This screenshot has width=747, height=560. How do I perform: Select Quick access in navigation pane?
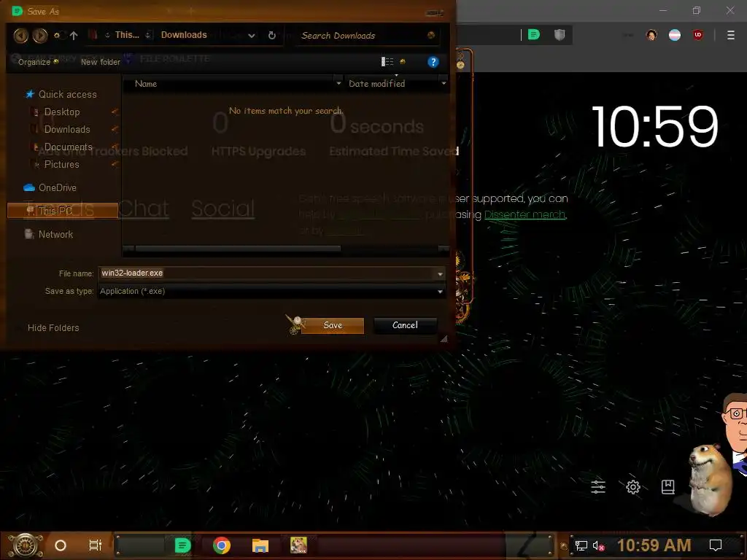tap(67, 94)
